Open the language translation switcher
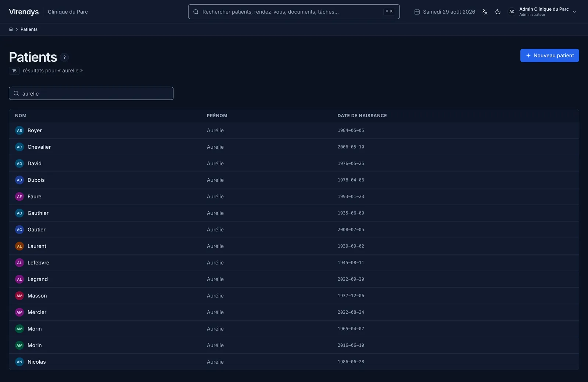The height and width of the screenshot is (382, 588). pos(485,12)
